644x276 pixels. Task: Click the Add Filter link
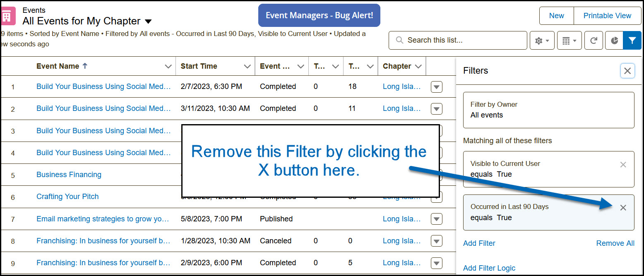479,243
